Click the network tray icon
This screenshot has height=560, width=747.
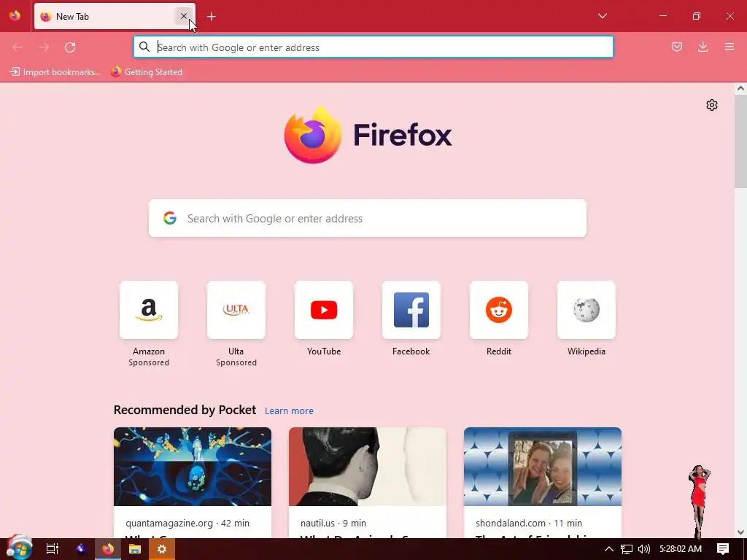point(627,549)
